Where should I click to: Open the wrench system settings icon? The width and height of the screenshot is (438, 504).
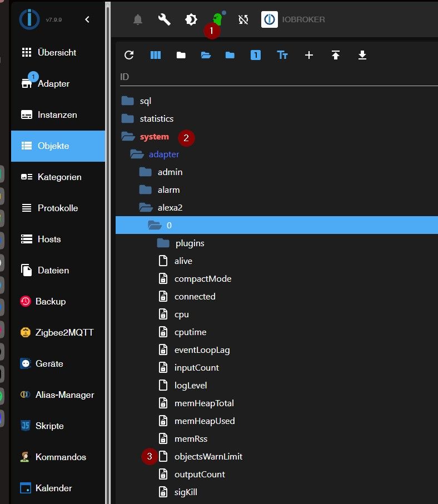point(165,19)
